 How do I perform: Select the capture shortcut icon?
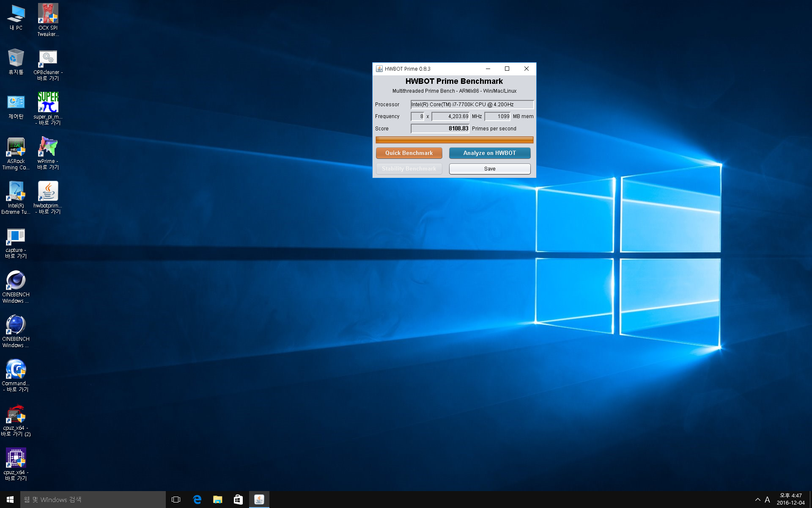tap(16, 243)
